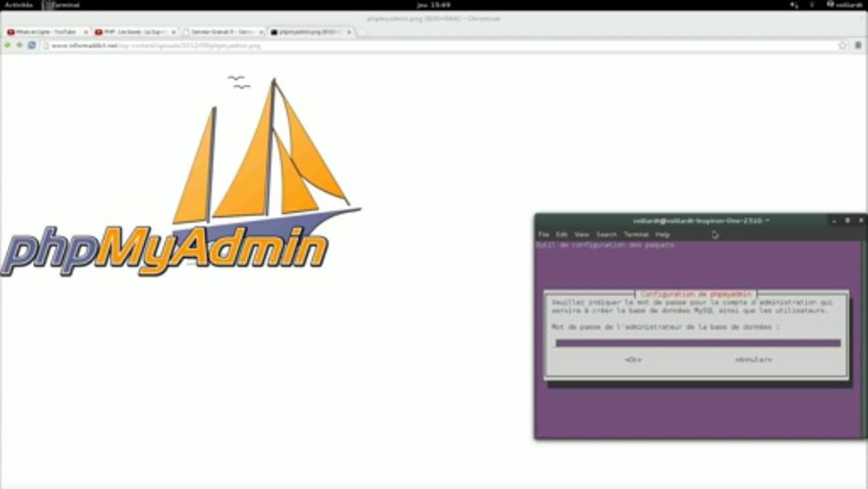The height and width of the screenshot is (489, 868).
Task: Close the terminal window
Action: click(861, 221)
